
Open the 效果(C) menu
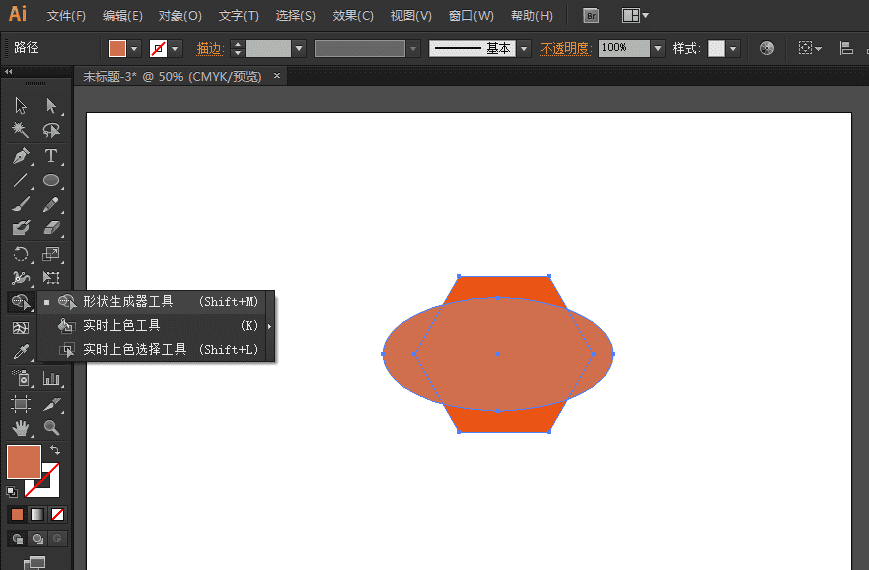[353, 16]
